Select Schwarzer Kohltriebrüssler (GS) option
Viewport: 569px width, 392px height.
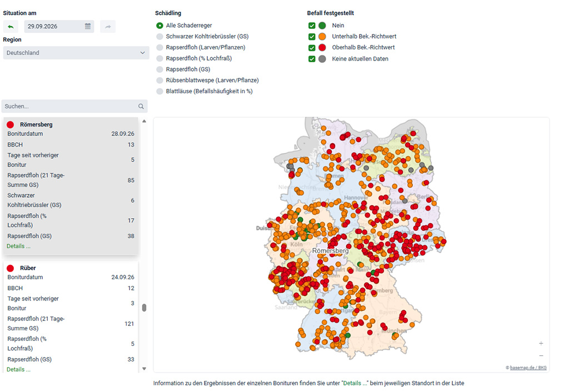tap(159, 37)
